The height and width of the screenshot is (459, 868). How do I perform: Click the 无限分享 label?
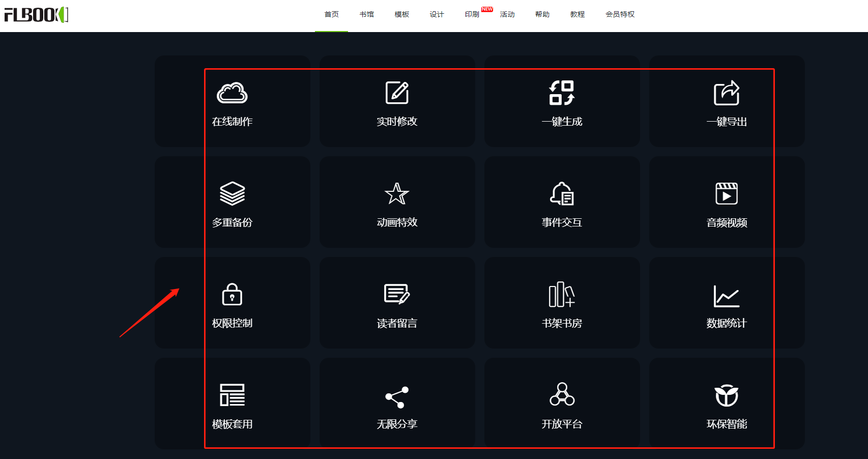397,424
